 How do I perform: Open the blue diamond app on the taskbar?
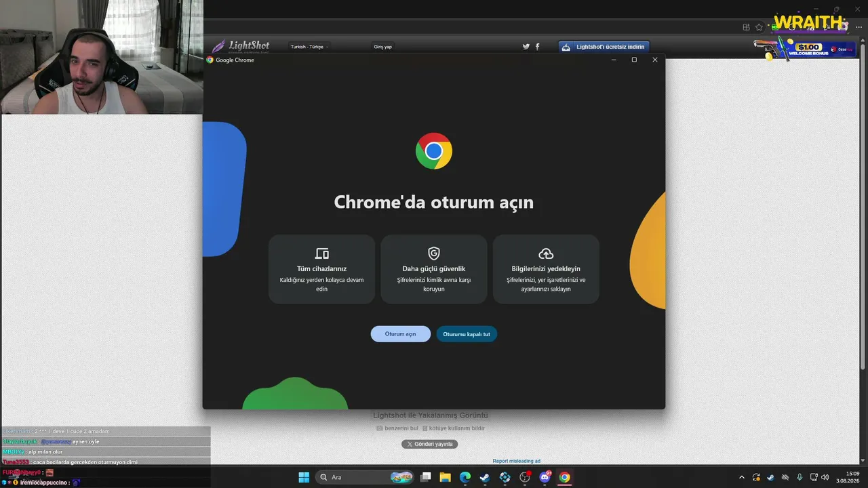click(505, 477)
